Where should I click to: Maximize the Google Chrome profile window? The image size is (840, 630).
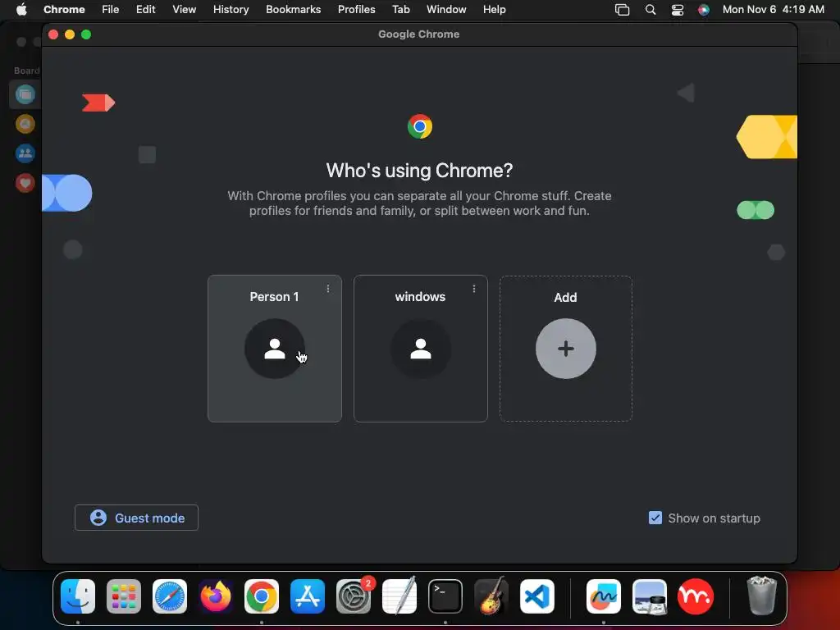coord(86,34)
